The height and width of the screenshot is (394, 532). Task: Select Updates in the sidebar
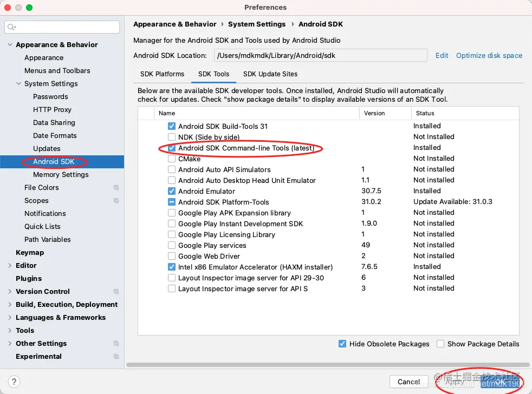click(x=47, y=148)
